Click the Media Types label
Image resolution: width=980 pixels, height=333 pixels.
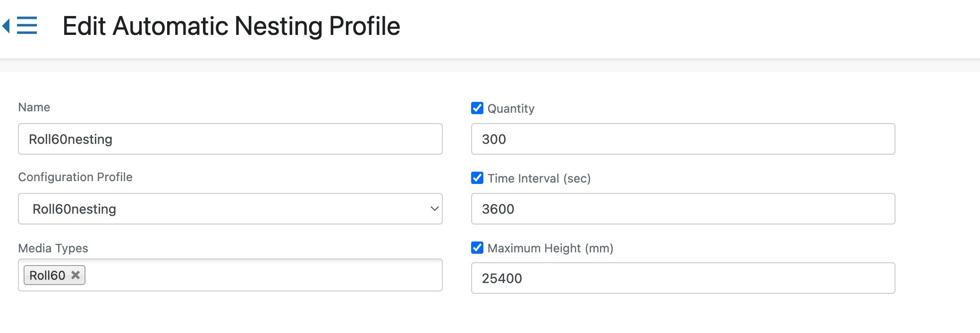click(x=53, y=248)
